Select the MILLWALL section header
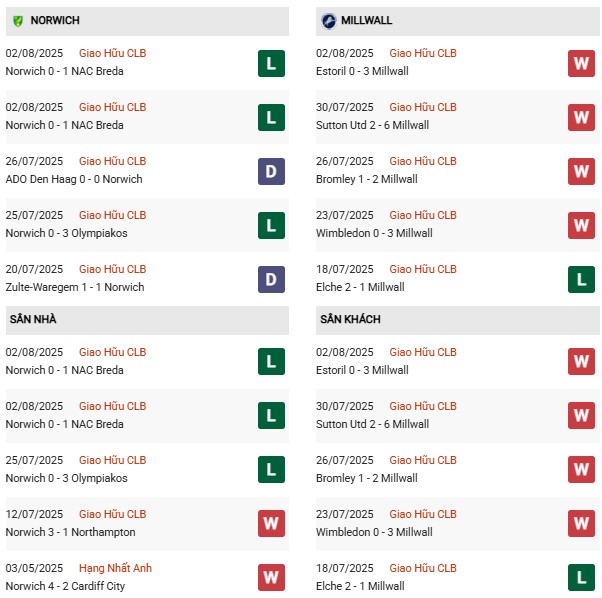Screen dimensions: 602x598 [x=366, y=20]
